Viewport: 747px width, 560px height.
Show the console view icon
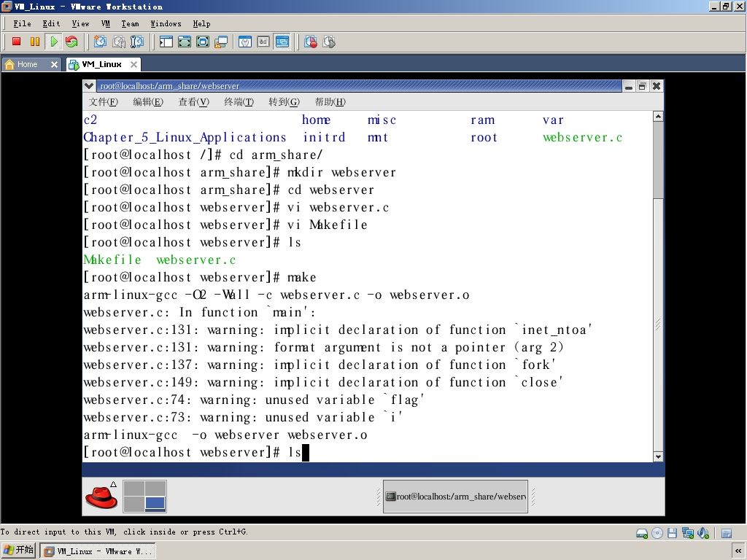coord(282,42)
